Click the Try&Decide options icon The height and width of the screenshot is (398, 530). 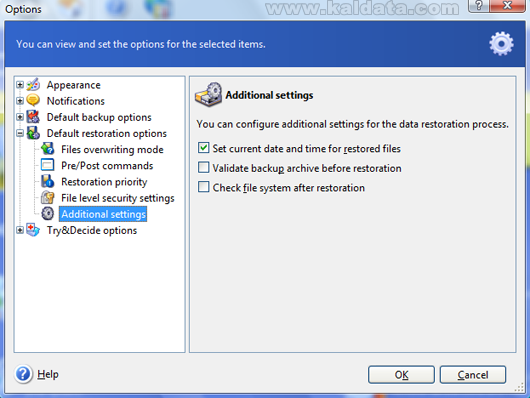33,230
